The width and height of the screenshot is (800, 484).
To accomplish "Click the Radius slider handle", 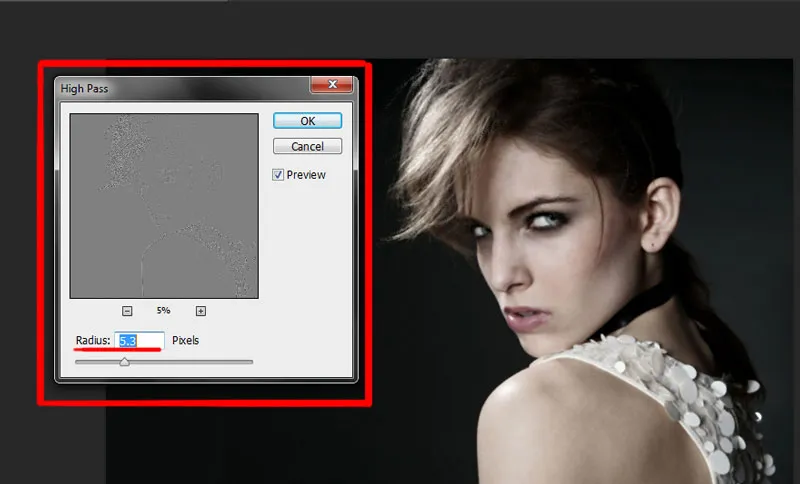I will pos(124,362).
